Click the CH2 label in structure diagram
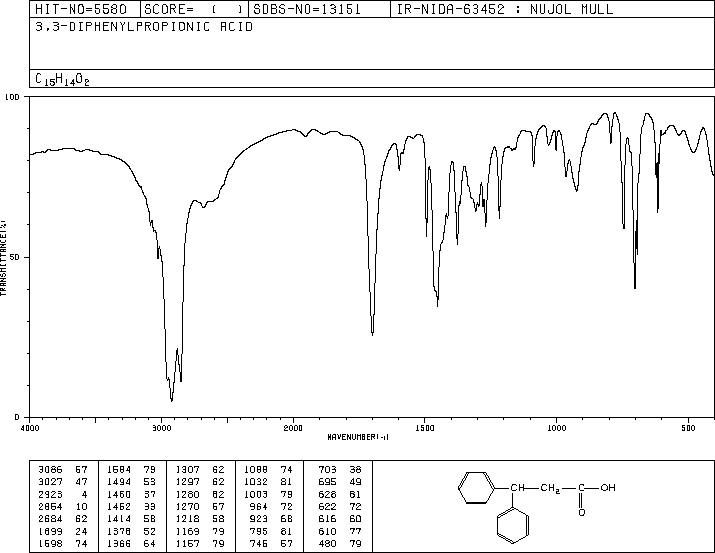This screenshot has height=553, width=715. tap(550, 488)
